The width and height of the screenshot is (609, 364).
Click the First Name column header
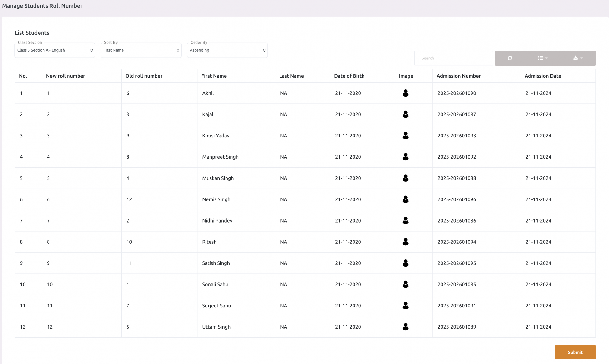click(214, 76)
